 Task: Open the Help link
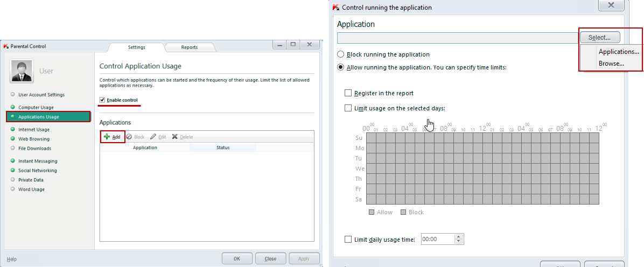(12, 259)
